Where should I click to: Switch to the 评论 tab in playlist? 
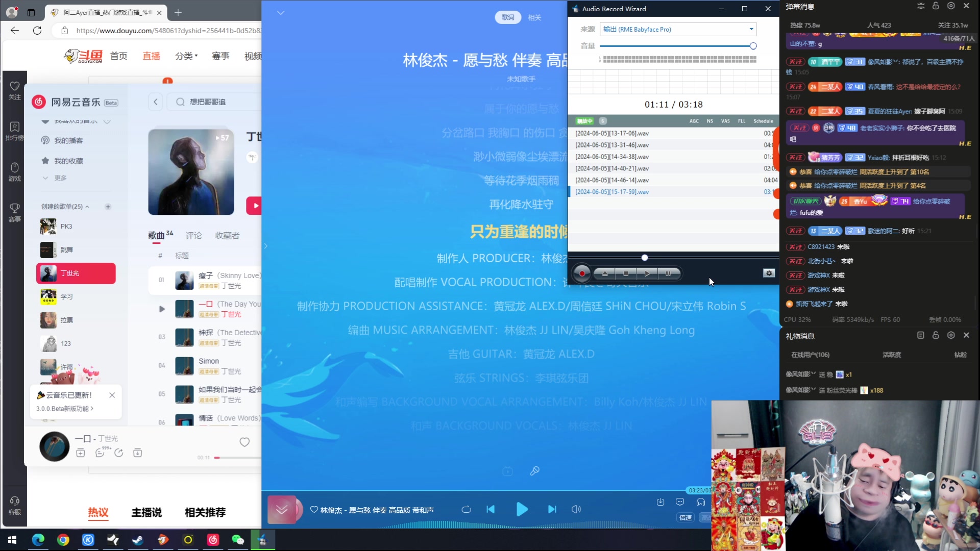tap(193, 235)
